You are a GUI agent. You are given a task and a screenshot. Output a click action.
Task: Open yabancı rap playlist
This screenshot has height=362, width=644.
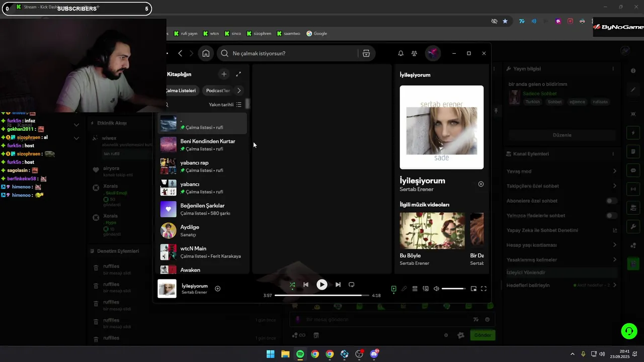[202, 166]
